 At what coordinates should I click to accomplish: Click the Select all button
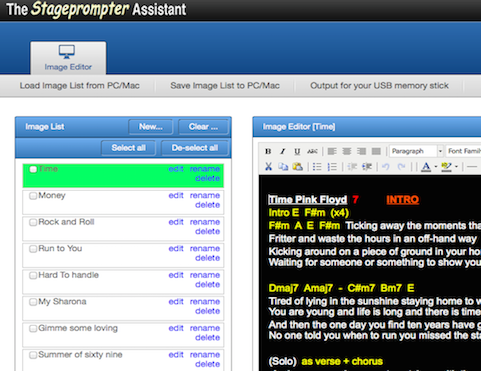129,148
